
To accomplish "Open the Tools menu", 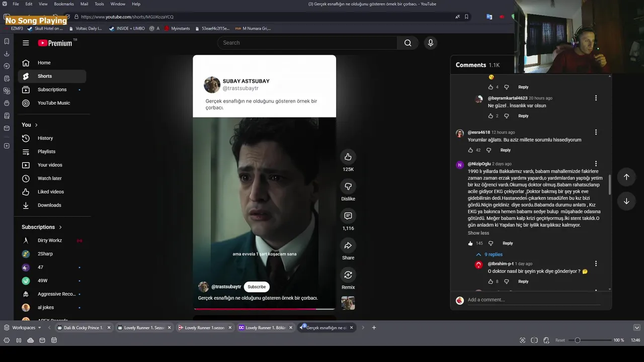I will (99, 4).
